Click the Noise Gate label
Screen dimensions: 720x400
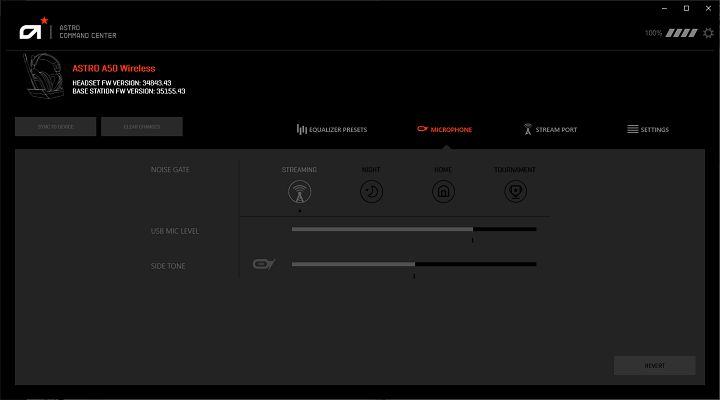[170, 169]
